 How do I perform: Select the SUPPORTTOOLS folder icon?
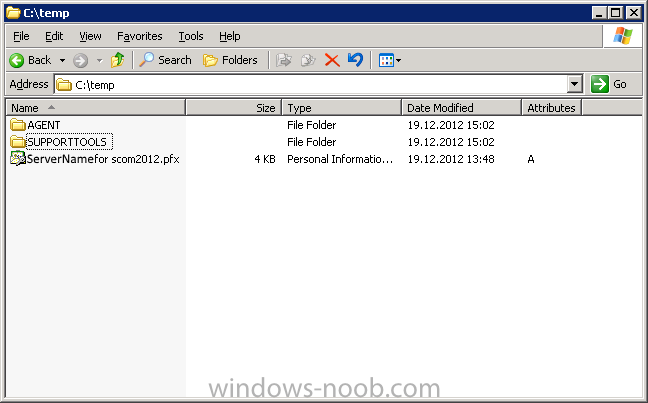pos(18,142)
